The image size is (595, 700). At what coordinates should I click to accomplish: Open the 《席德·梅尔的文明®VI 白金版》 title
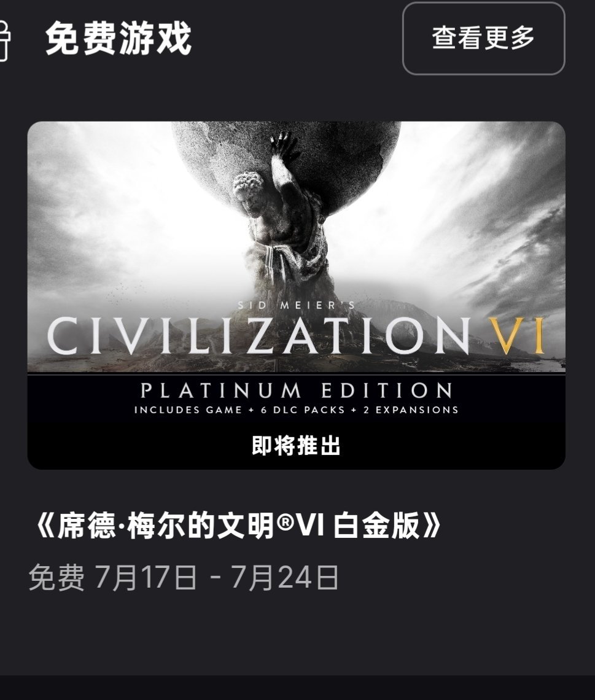coord(237,525)
